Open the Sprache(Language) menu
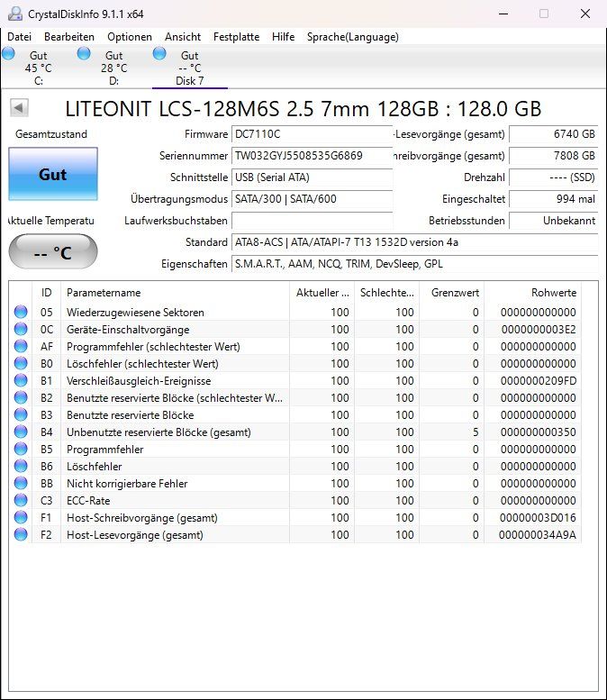Viewport: 607px width, 700px height. [353, 37]
